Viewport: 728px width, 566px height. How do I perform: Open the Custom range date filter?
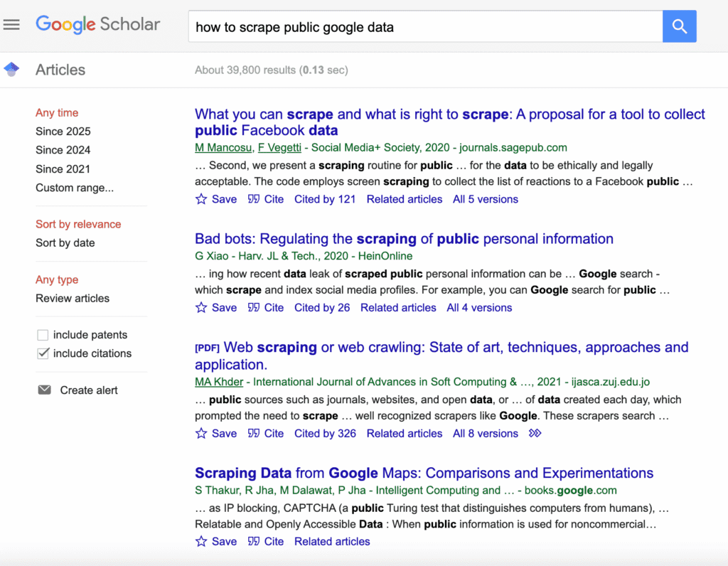75,188
